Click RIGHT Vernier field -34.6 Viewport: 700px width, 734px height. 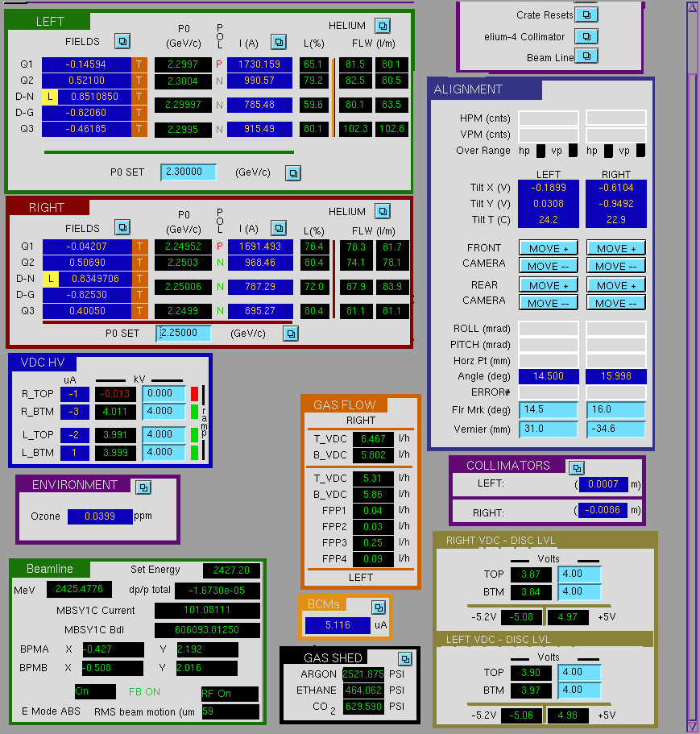[x=616, y=429]
